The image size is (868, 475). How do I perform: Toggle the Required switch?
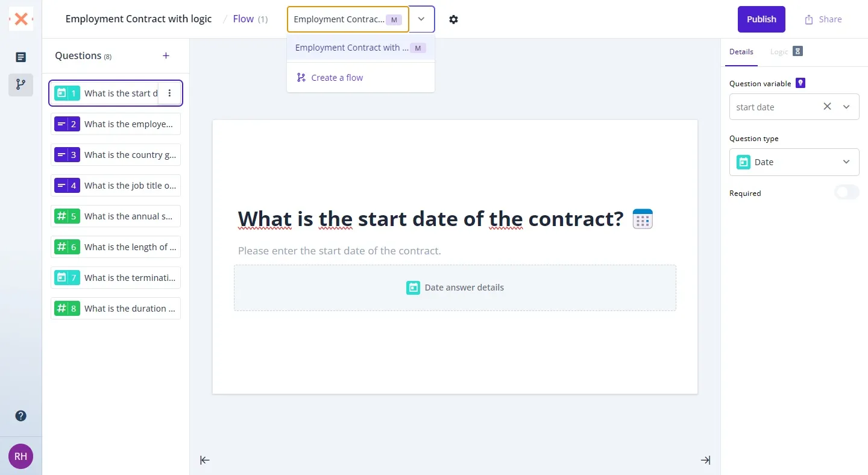[846, 193]
